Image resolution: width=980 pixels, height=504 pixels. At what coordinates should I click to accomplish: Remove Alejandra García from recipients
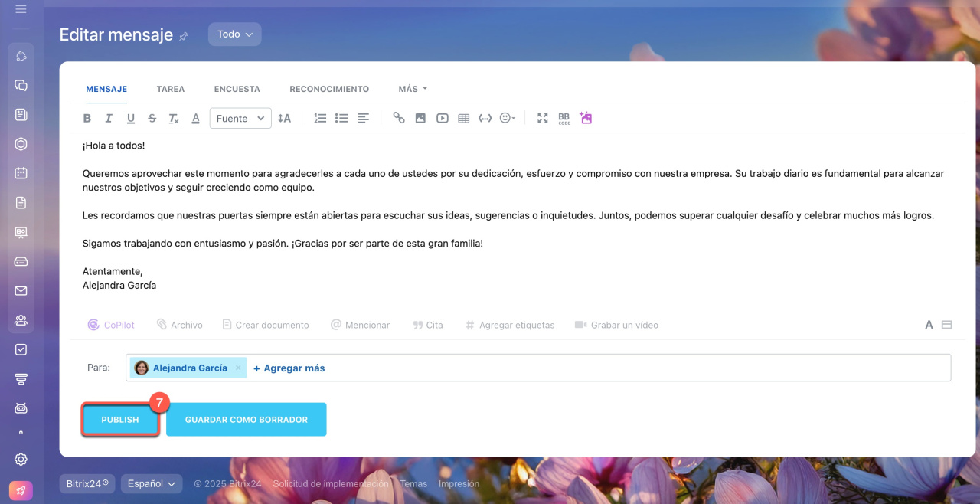coord(238,368)
